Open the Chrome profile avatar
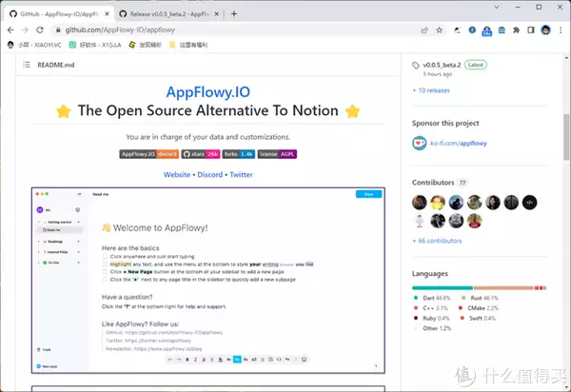The height and width of the screenshot is (392, 571). click(545, 30)
